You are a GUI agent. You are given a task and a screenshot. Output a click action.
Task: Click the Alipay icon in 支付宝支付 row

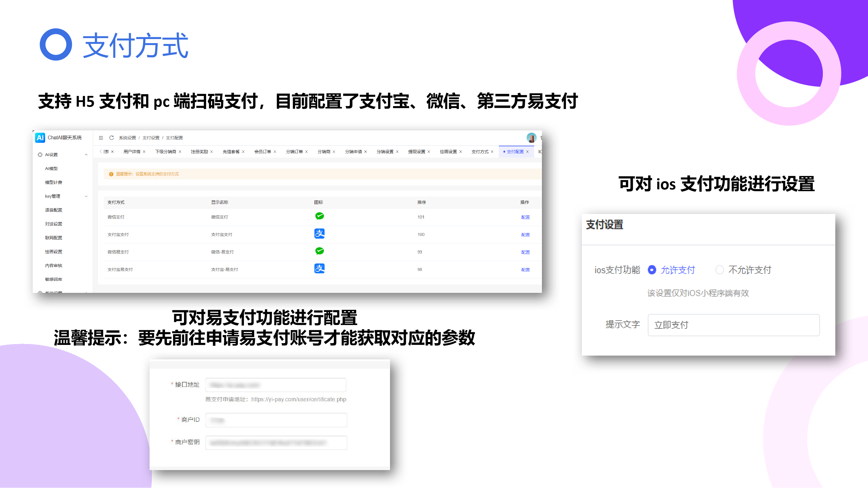(319, 234)
